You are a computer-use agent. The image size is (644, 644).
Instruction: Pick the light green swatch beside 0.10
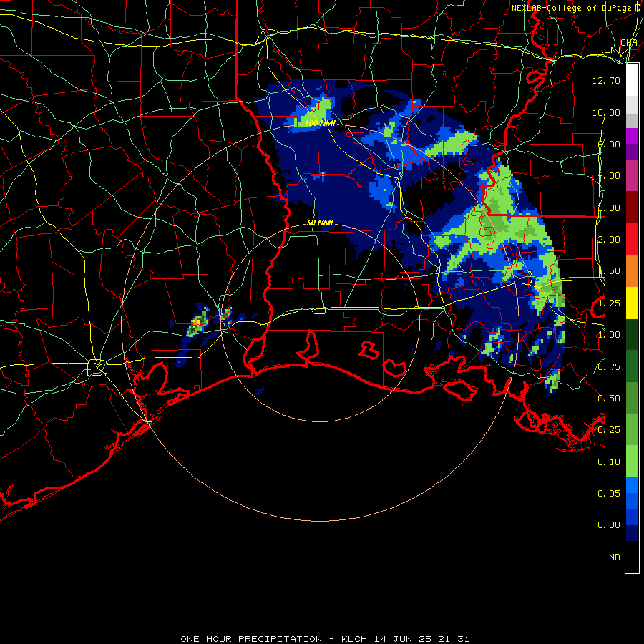632,462
